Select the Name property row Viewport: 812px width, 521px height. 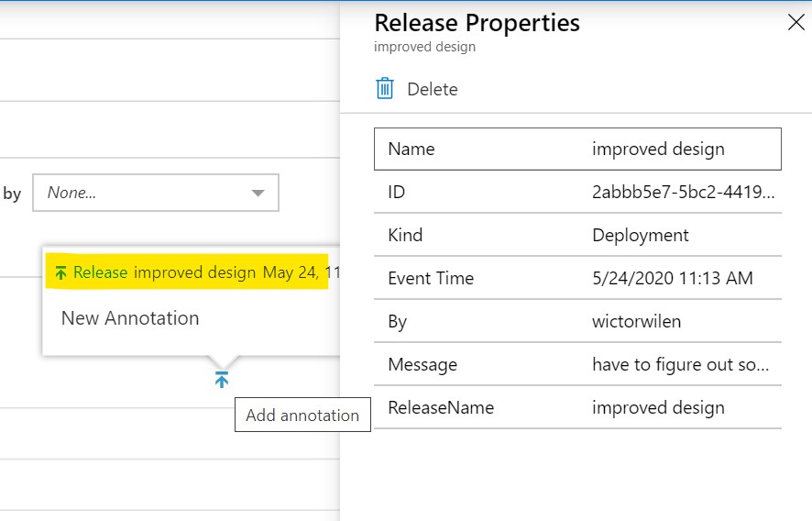[x=577, y=149]
